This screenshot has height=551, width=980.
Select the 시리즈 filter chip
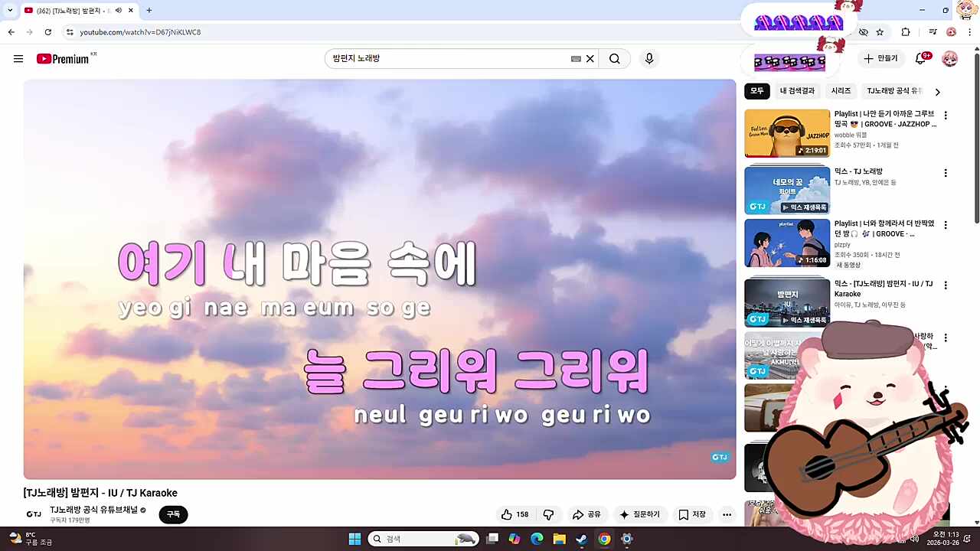(x=841, y=91)
